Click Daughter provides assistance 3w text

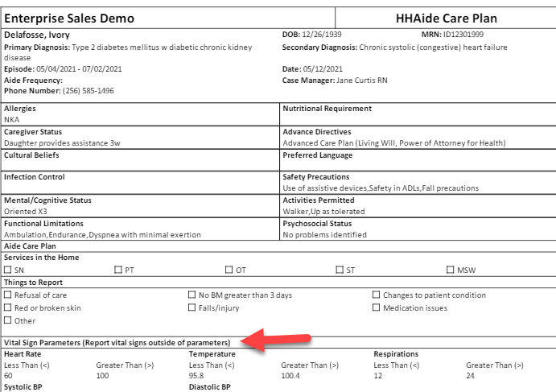point(62,143)
